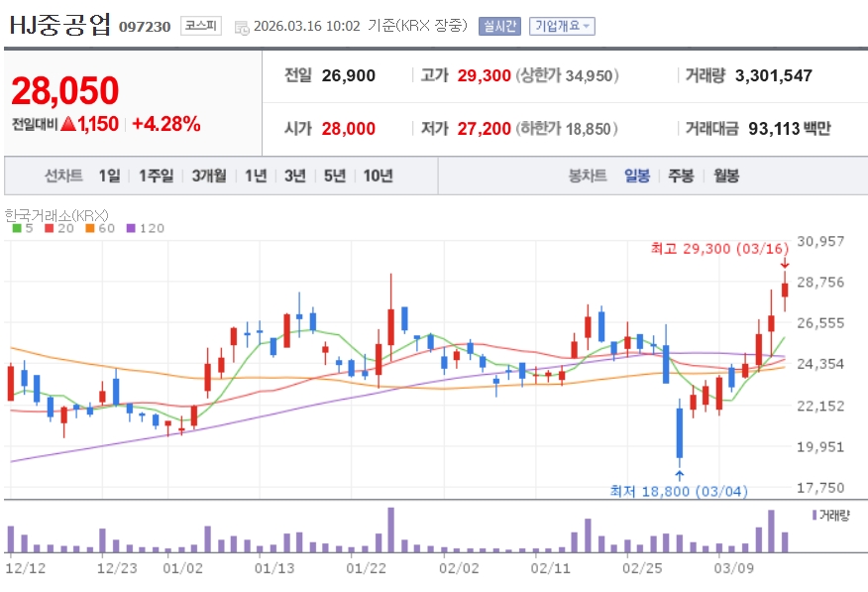
Task: Click the red 20-day moving average legend marker
Action: tap(49, 228)
